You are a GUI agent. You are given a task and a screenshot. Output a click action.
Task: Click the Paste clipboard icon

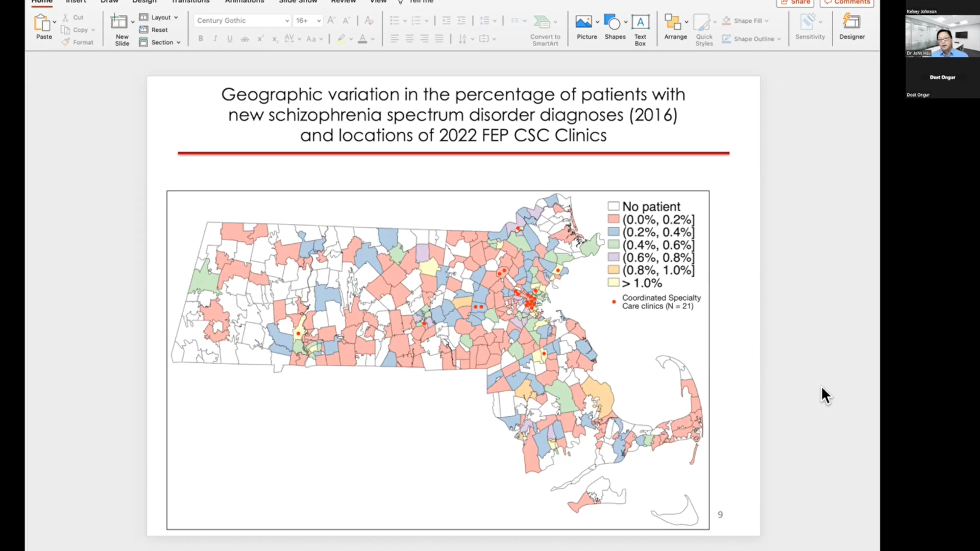(x=42, y=23)
